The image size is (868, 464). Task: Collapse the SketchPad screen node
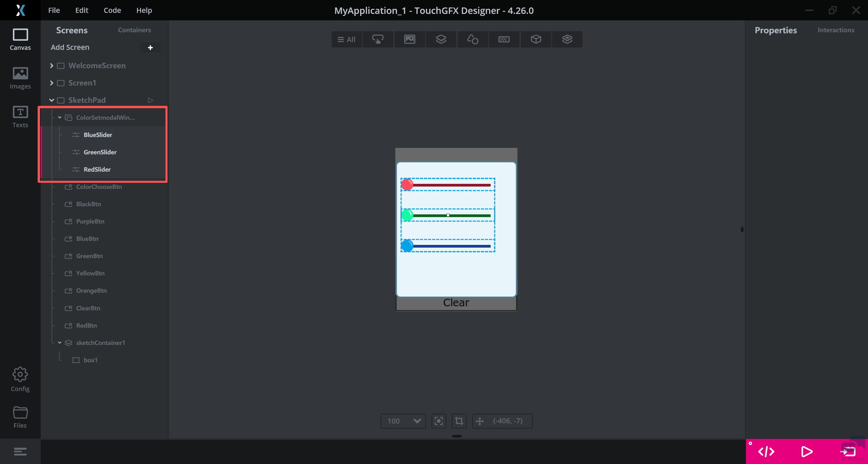52,100
